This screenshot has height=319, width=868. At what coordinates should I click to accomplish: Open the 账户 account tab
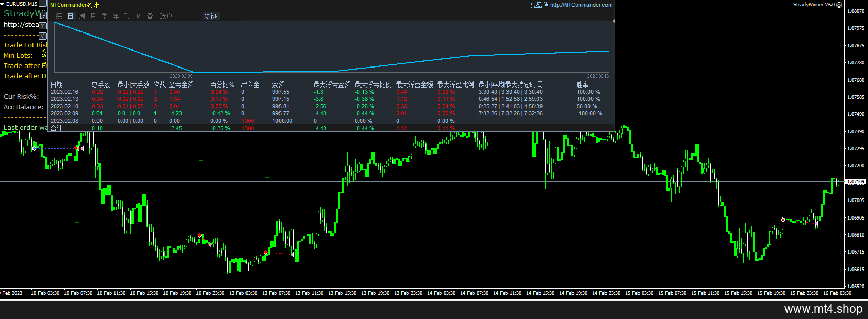click(166, 16)
